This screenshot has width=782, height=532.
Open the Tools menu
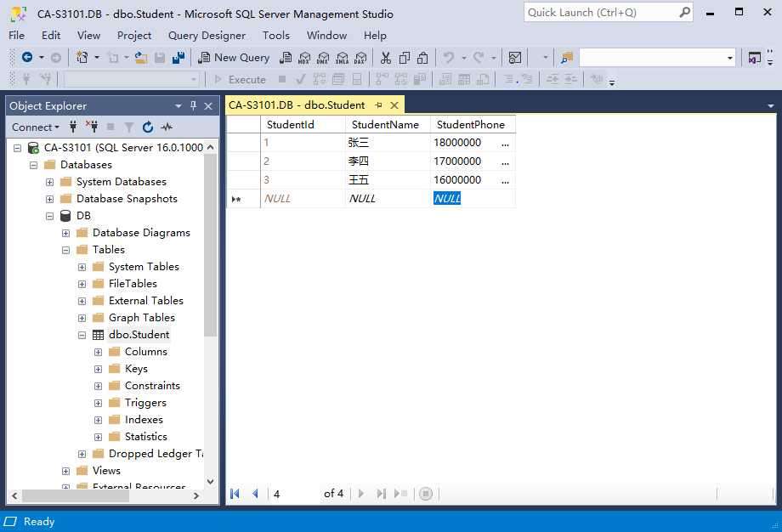276,36
